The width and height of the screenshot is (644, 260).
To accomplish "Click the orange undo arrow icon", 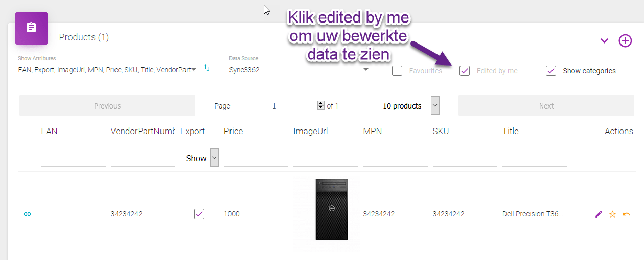I will tap(626, 214).
